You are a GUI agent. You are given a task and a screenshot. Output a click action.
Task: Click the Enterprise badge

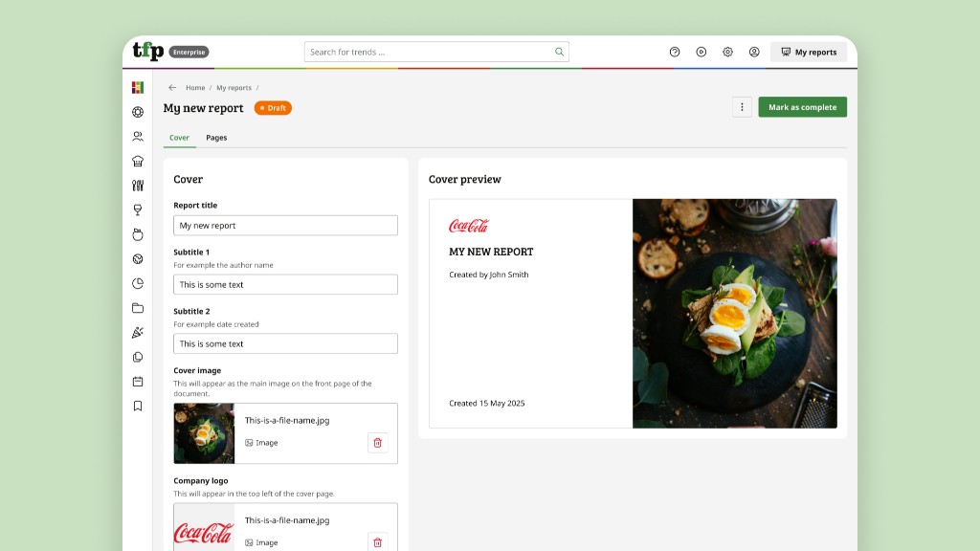(x=189, y=52)
